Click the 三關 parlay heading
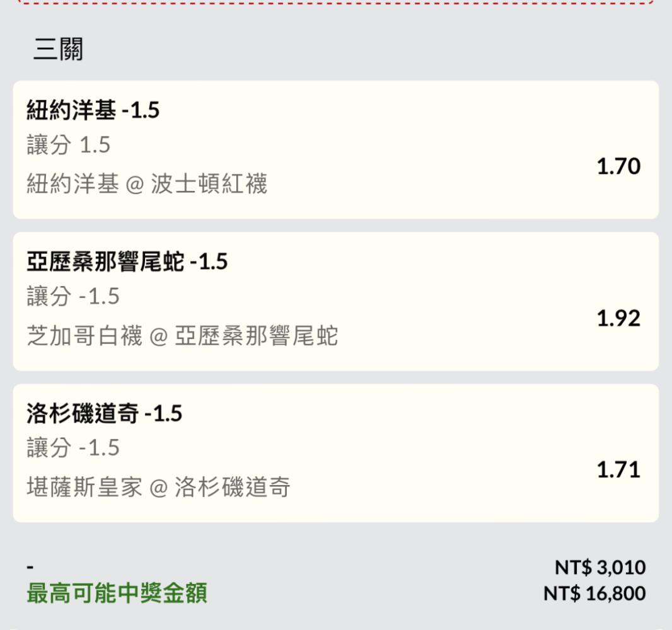This screenshot has width=672, height=630. [x=58, y=49]
